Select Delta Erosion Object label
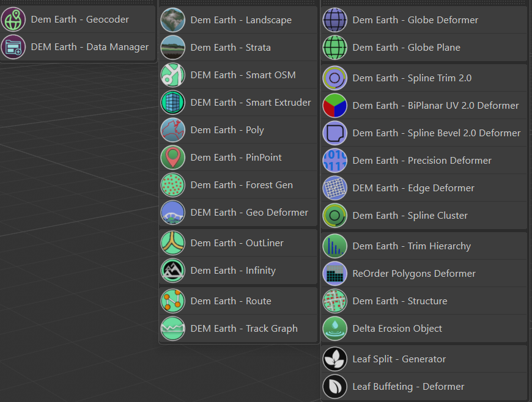The height and width of the screenshot is (402, 532). tap(397, 329)
